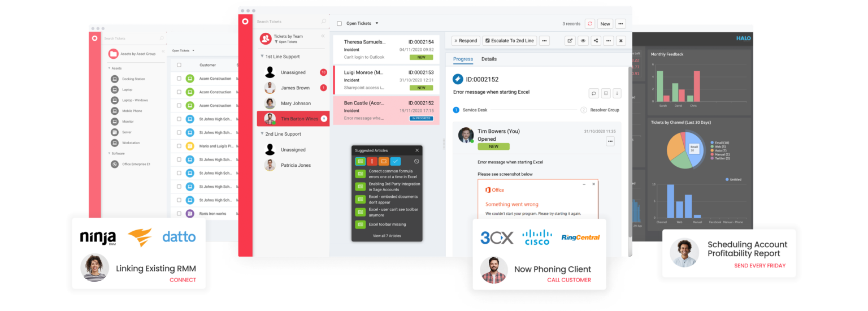Click the red refresh icon beside New

(x=589, y=24)
